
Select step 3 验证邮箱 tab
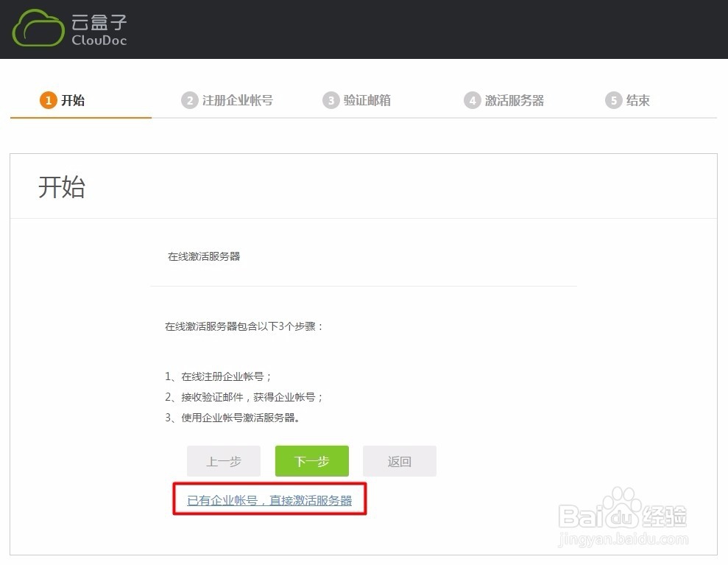coord(356,100)
